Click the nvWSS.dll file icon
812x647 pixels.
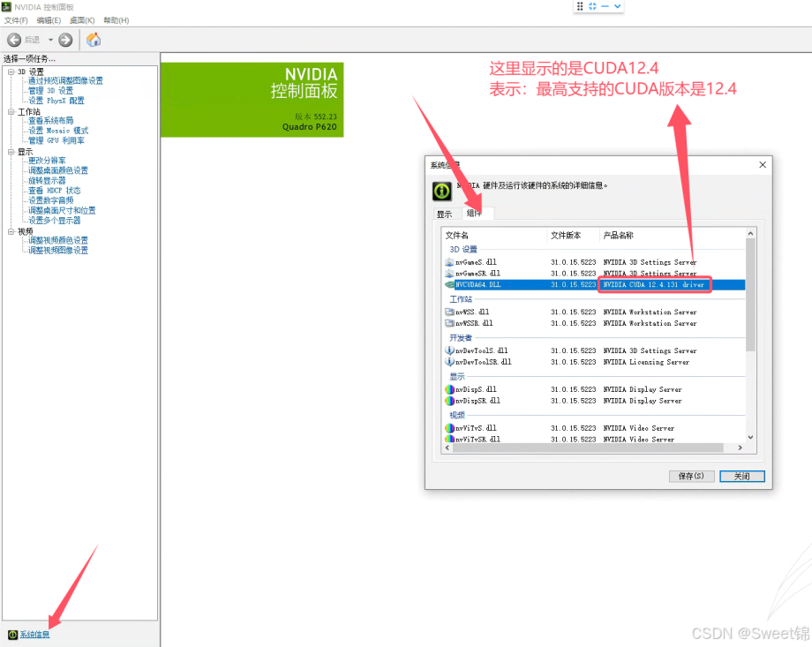click(450, 312)
